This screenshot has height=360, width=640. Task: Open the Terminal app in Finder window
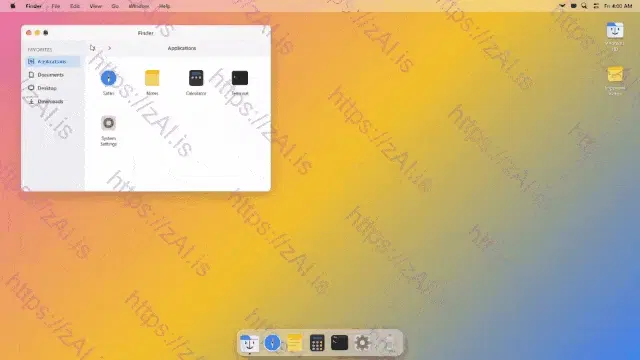tap(240, 78)
